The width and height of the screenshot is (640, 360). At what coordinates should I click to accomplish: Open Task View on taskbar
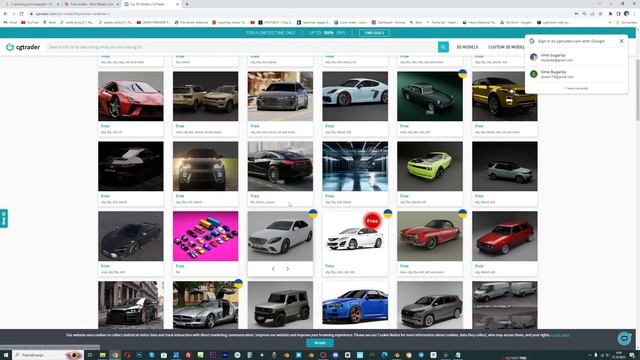[x=90, y=355]
